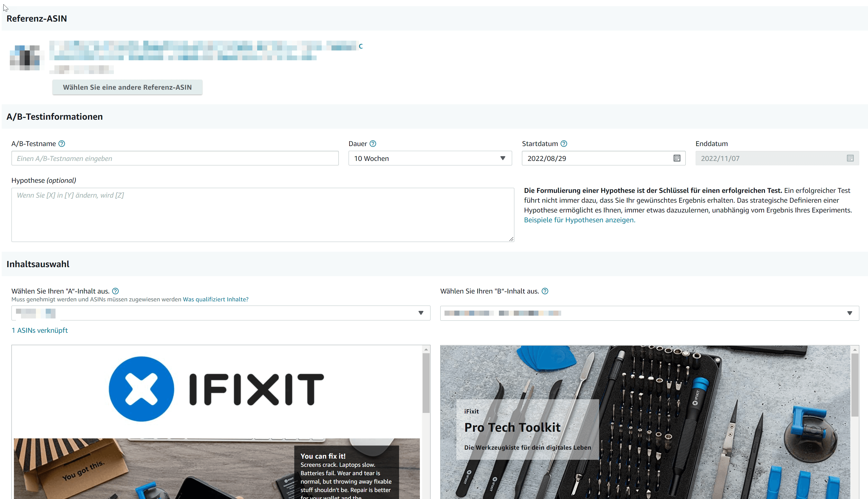Open Was qualifiziert Inhalte? link

click(216, 299)
